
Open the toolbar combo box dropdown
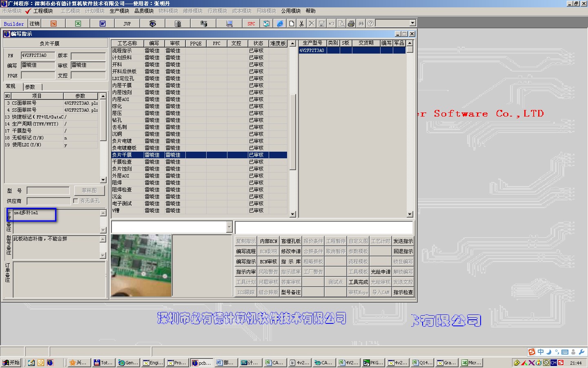412,23
